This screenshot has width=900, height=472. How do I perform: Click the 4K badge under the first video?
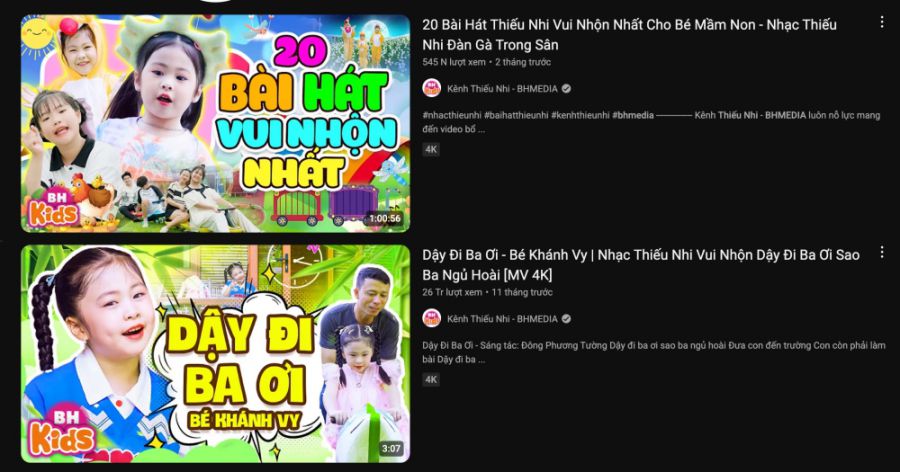click(431, 149)
